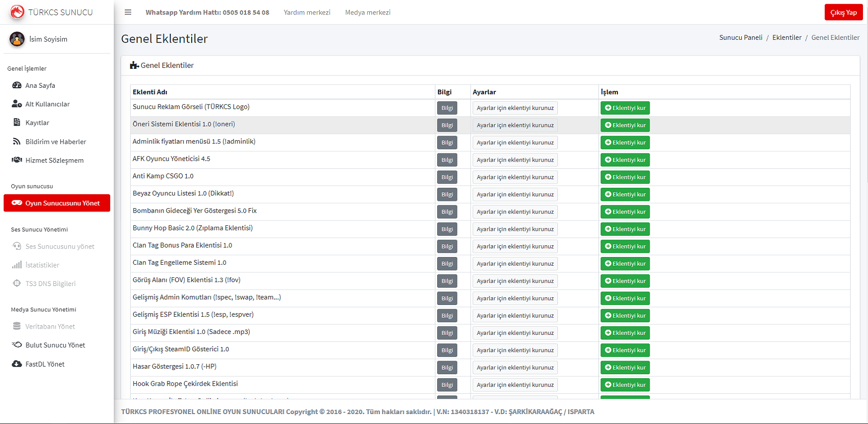Screen dimensions: 868x424
Task: Open FastDL Yönet from sidebar
Action: tap(45, 364)
